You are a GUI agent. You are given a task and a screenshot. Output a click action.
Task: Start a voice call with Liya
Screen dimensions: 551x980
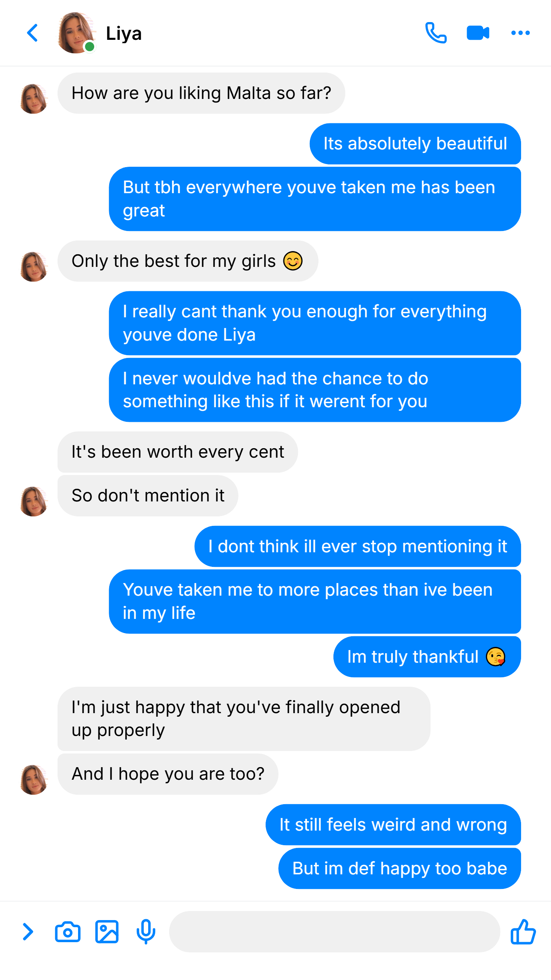point(436,33)
